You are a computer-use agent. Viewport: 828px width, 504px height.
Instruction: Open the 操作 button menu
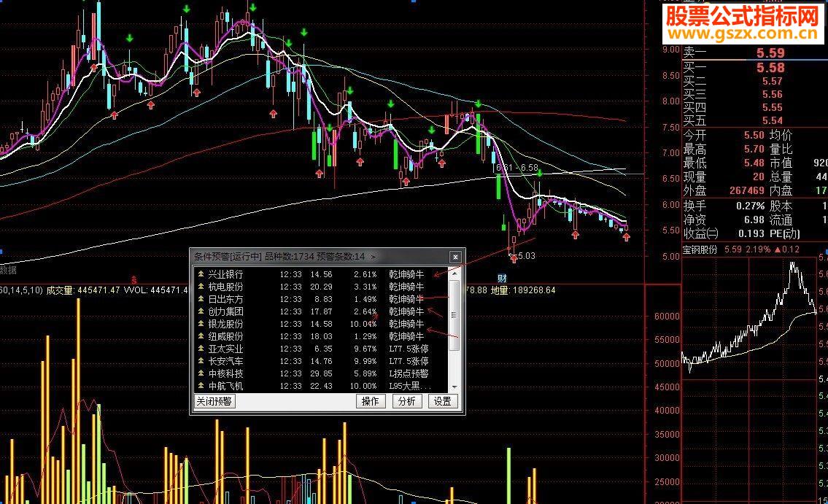click(370, 401)
